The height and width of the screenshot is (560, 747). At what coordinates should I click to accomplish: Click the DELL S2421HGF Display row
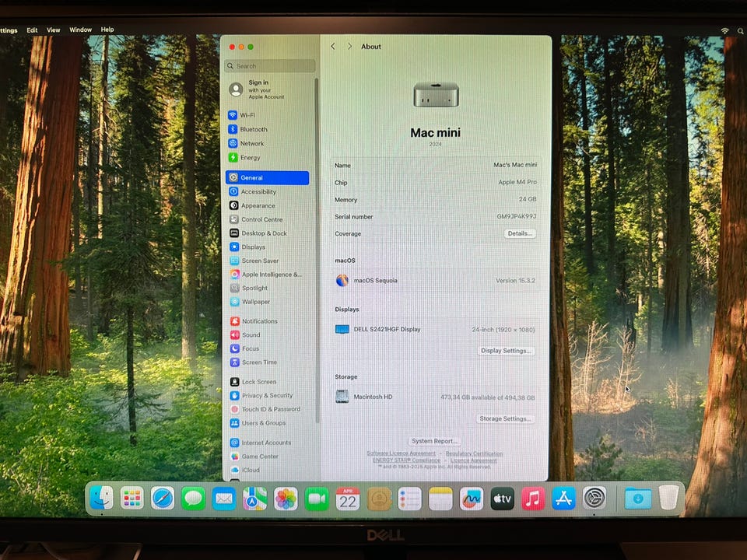click(436, 330)
